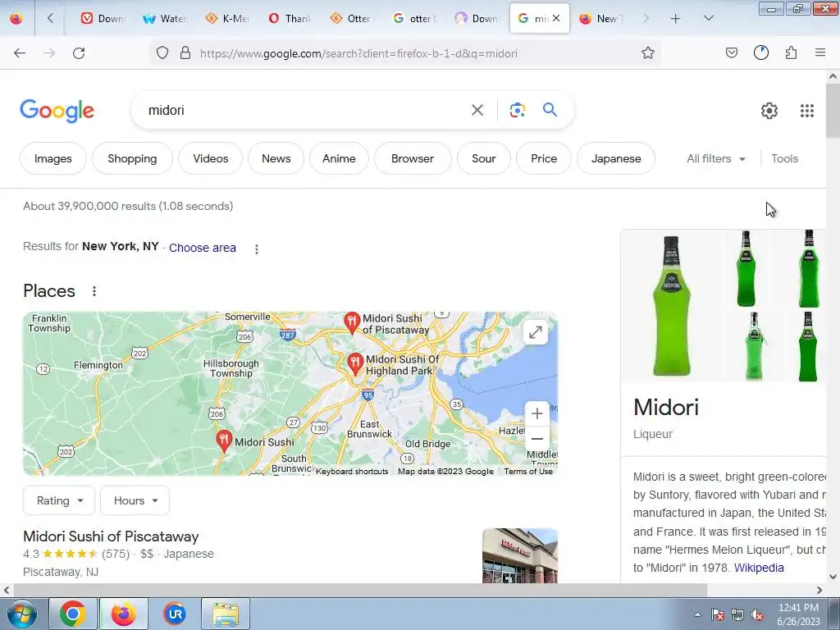The width and height of the screenshot is (840, 630).
Task: Go back to previous page
Action: pos(20,53)
